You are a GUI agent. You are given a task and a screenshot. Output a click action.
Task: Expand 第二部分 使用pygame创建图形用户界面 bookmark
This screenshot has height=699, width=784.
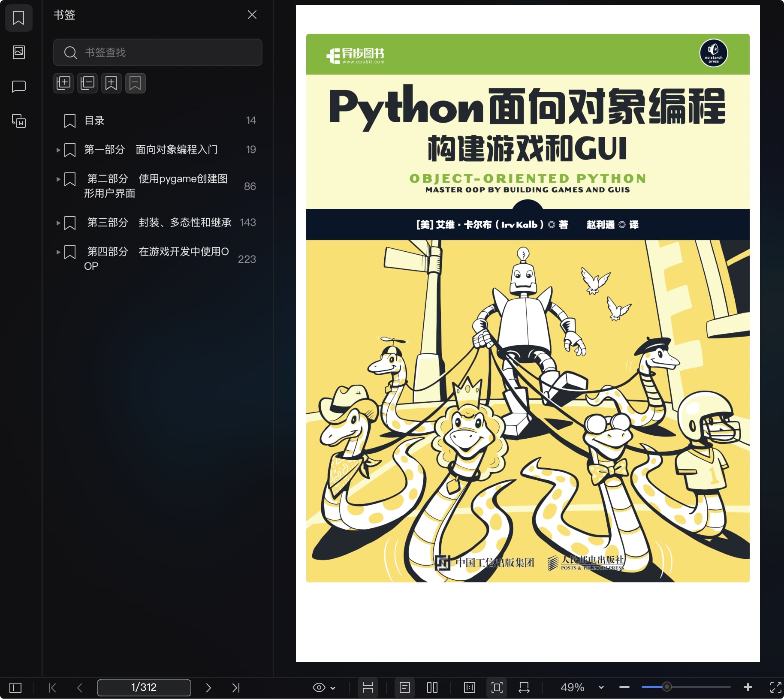58,179
